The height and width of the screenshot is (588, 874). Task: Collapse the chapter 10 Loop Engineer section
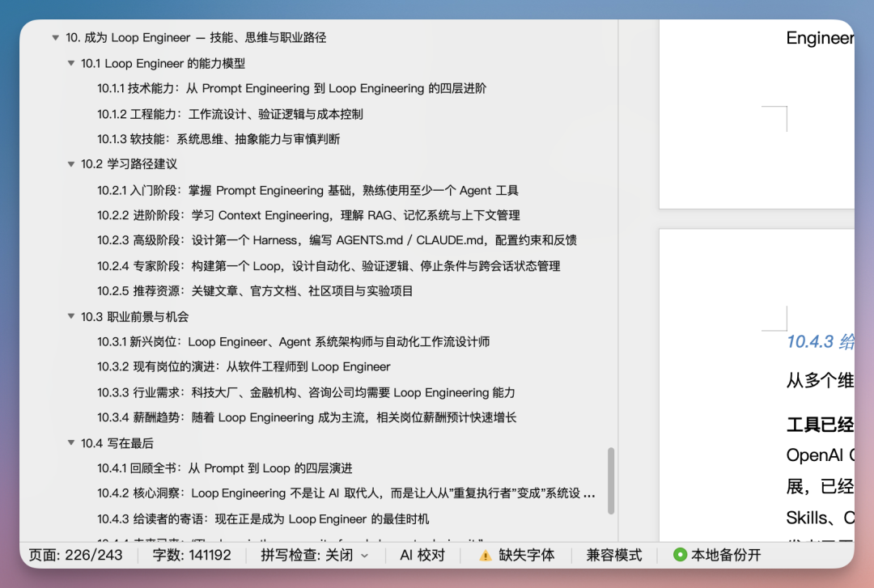point(55,38)
